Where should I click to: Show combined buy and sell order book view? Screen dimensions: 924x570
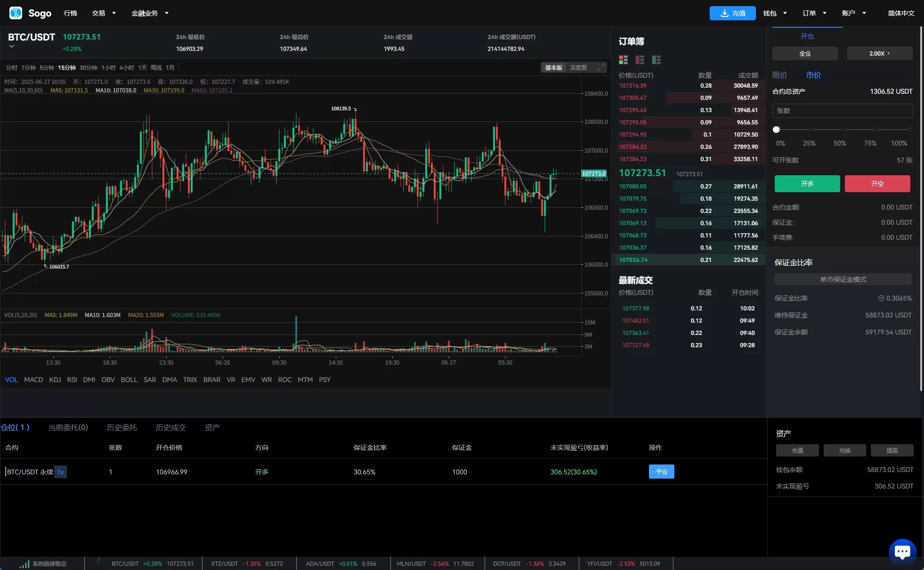click(623, 60)
